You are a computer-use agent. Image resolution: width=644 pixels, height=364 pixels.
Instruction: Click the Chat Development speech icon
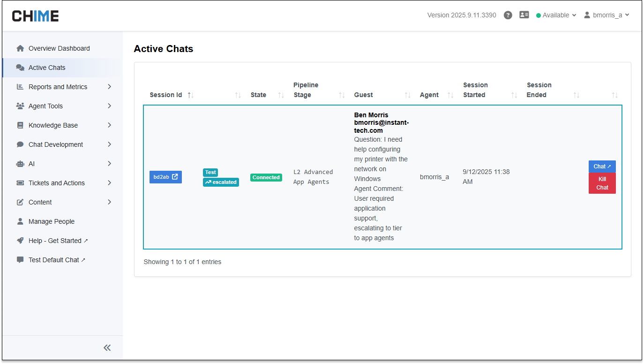point(20,144)
